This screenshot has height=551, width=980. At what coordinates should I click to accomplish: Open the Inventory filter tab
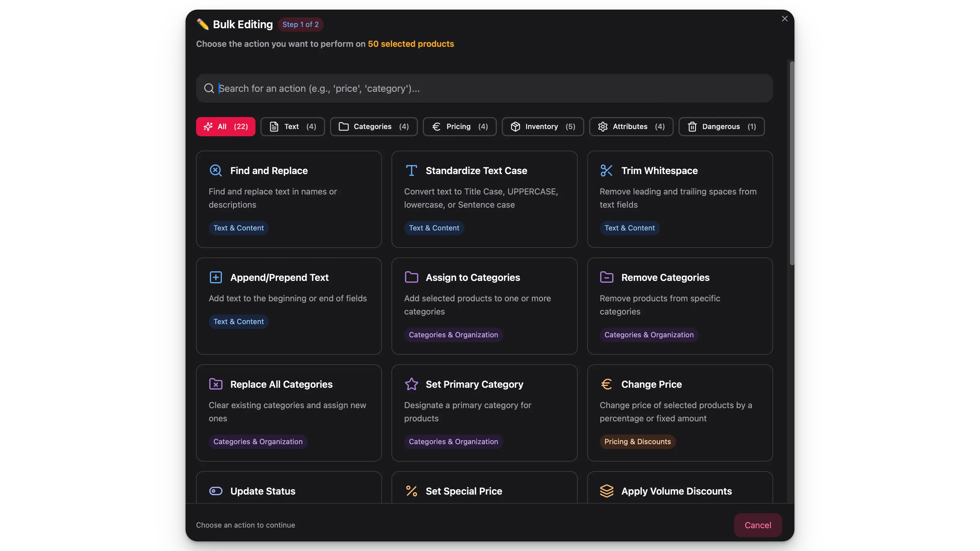point(543,127)
